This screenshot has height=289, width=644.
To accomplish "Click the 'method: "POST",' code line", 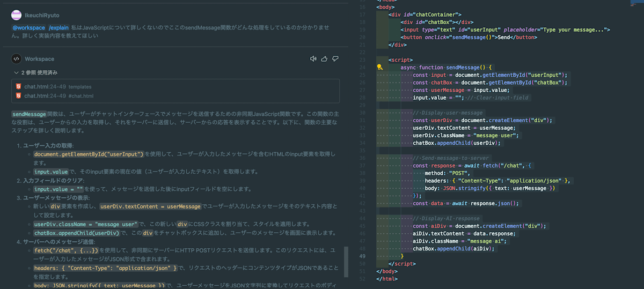I will click(x=447, y=173).
